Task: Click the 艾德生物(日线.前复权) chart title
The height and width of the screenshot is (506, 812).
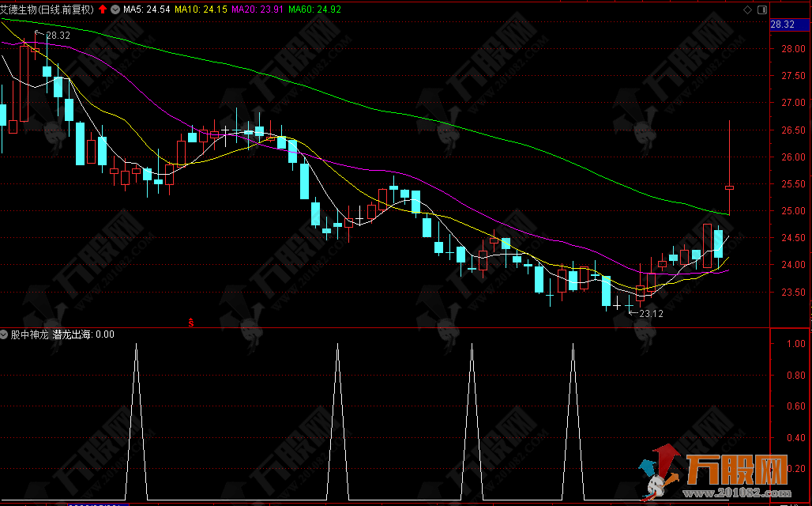Action: pyautogui.click(x=47, y=9)
